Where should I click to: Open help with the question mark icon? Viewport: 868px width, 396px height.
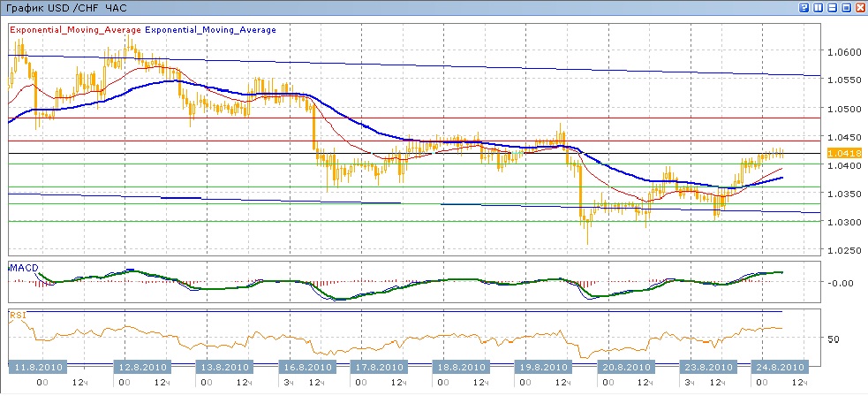tap(804, 7)
